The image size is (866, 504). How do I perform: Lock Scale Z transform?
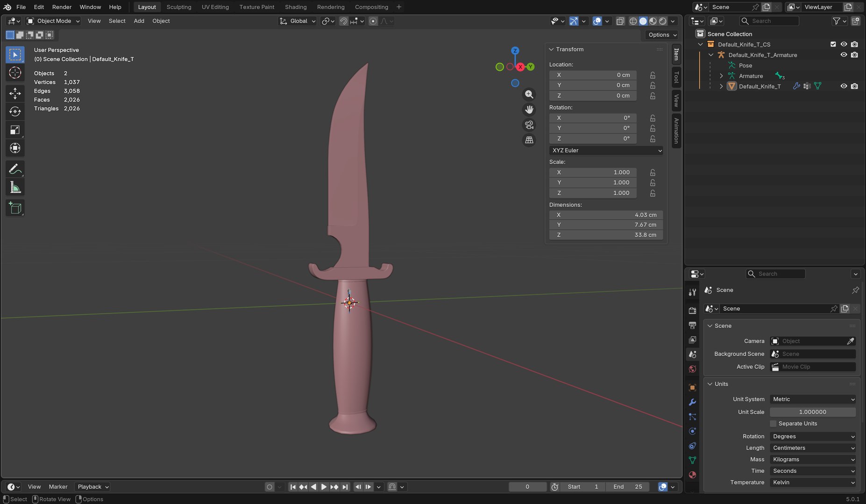point(653,193)
